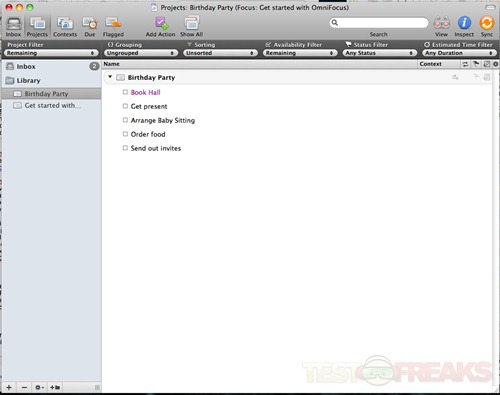Image resolution: width=500 pixels, height=395 pixels.
Task: Click the remove minus button in sidebar footer
Action: pyautogui.click(x=24, y=387)
